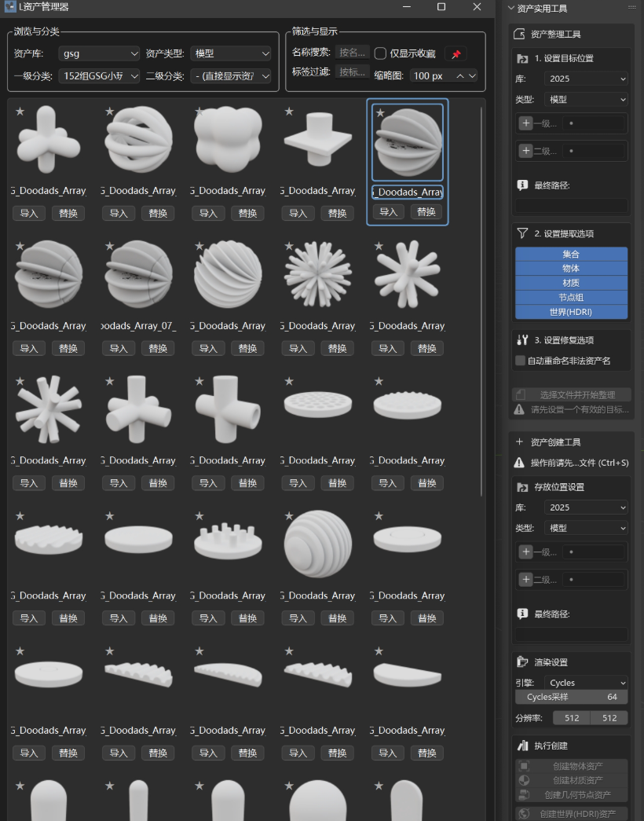
Task: Toggle the 材质 extraction option
Action: 571,283
